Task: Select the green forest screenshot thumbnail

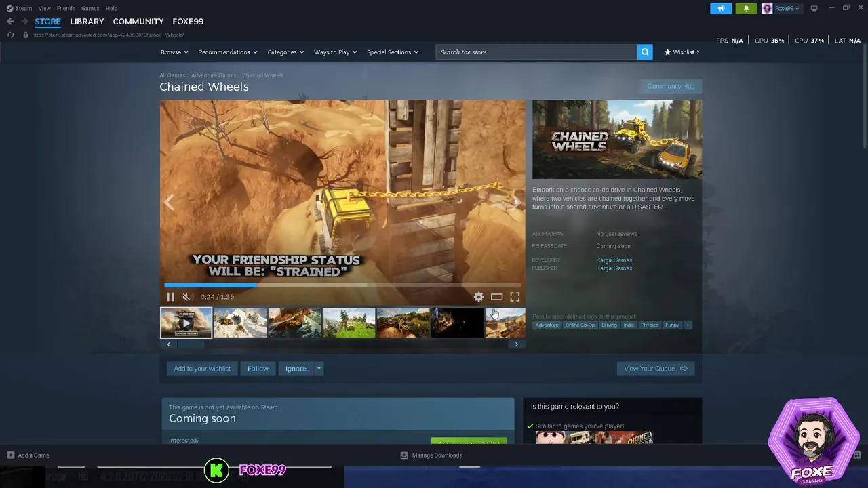Action: [x=349, y=323]
